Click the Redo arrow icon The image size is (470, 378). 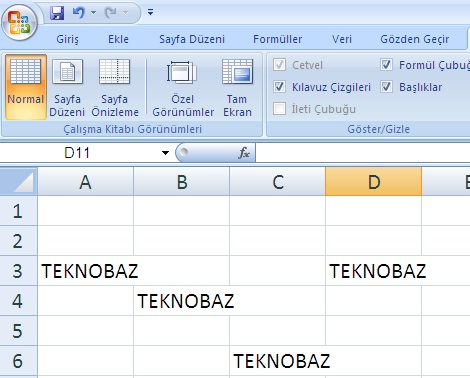click(x=110, y=13)
